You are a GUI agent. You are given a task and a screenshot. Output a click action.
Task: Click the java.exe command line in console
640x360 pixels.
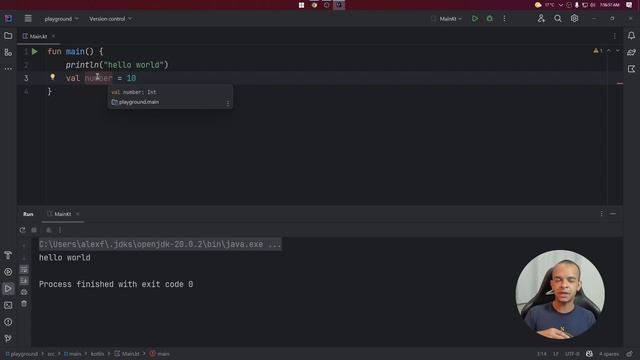coord(160,244)
